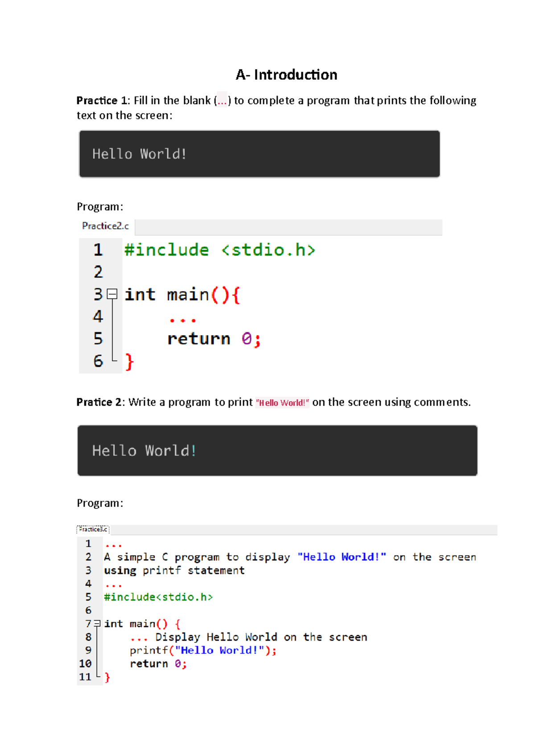Click line number 1 in Practice2.c gutter
The image size is (535, 756).
(98, 250)
